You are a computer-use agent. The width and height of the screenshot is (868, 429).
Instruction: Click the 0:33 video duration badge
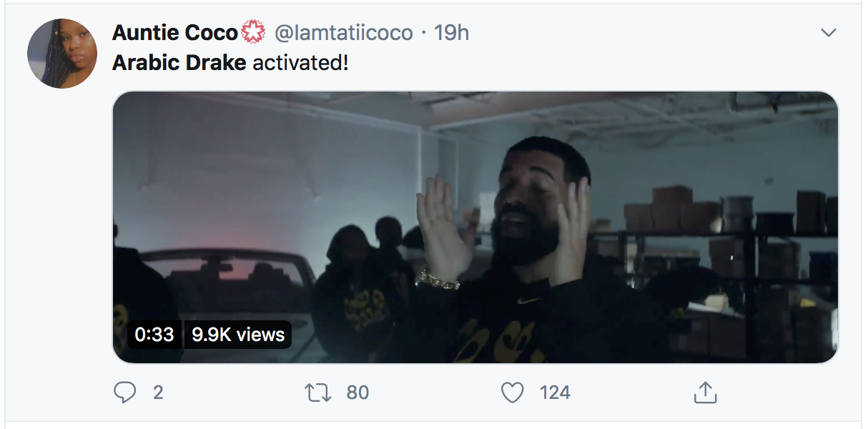(154, 335)
